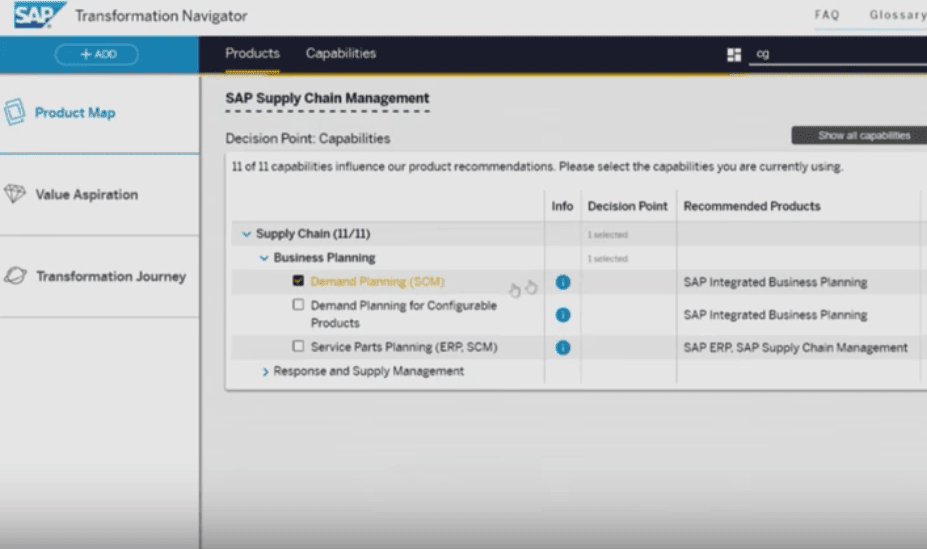Expand Response and Supply Management group
The height and width of the screenshot is (549, 927).
(265, 372)
